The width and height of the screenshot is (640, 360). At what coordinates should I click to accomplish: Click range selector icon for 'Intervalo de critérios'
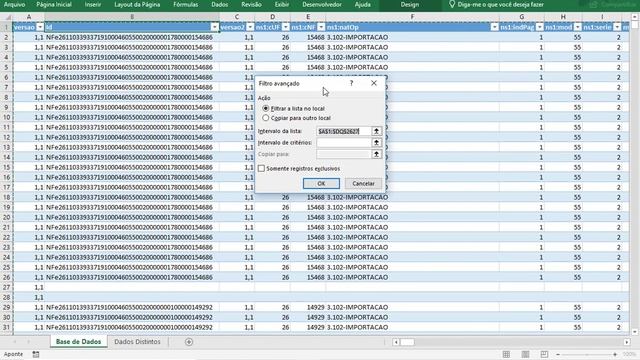[x=376, y=142]
